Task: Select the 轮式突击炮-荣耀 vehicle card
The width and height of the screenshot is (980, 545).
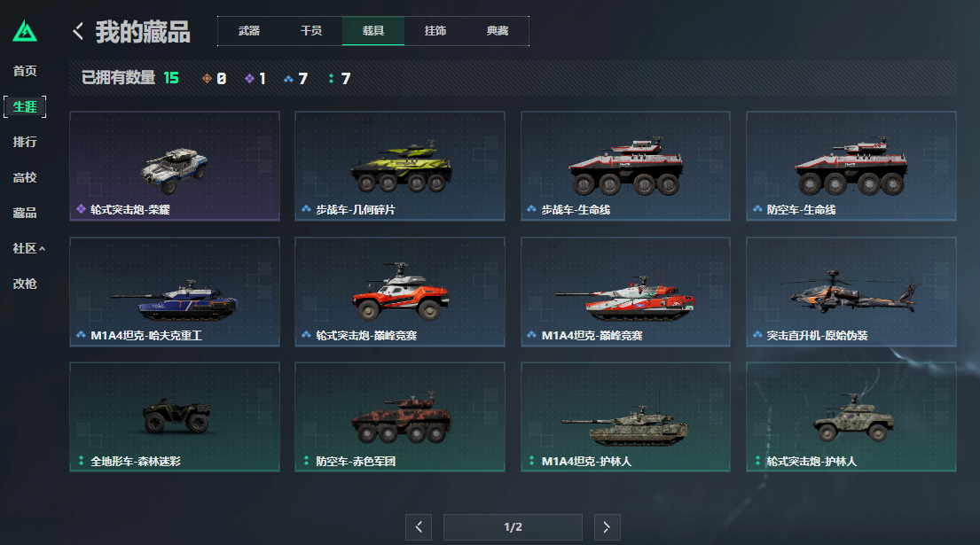Action: [x=175, y=166]
